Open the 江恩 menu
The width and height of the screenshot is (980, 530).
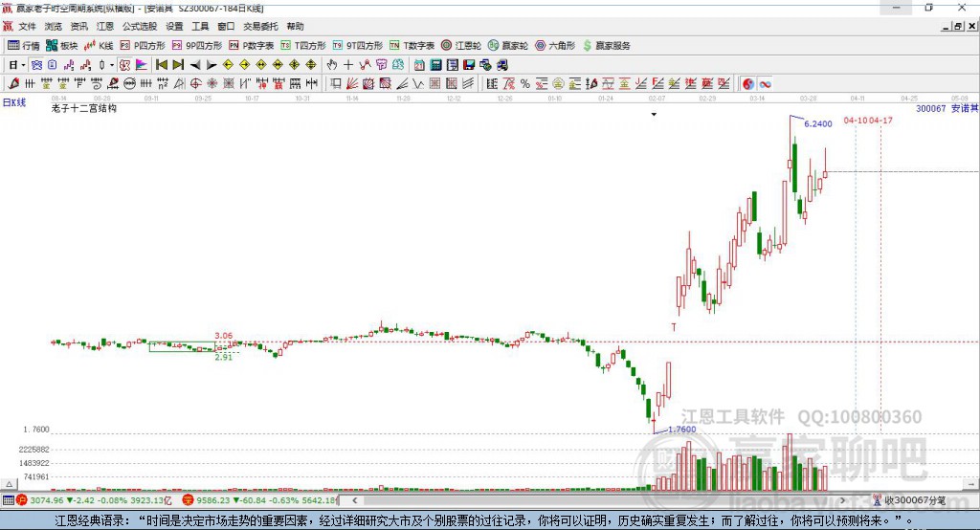point(105,26)
